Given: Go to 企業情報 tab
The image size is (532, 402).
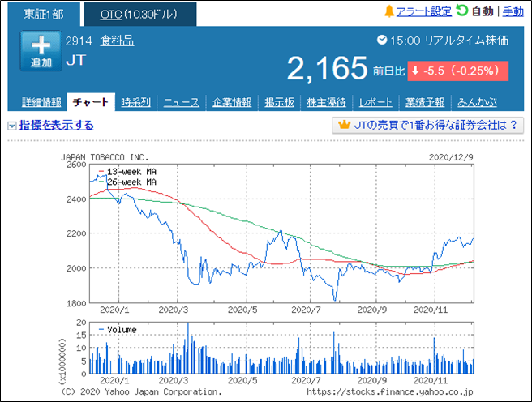Looking at the screenshot, I should point(232,102).
